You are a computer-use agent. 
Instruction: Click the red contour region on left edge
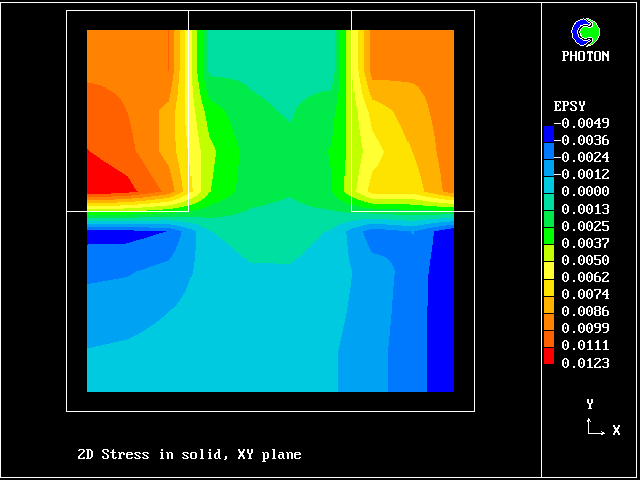tap(105, 177)
